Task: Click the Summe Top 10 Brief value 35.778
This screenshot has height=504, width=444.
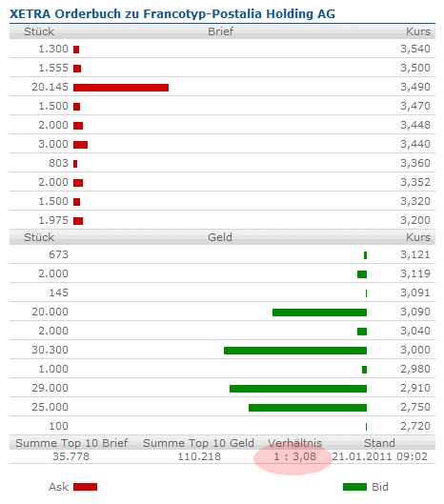Action: (x=71, y=456)
